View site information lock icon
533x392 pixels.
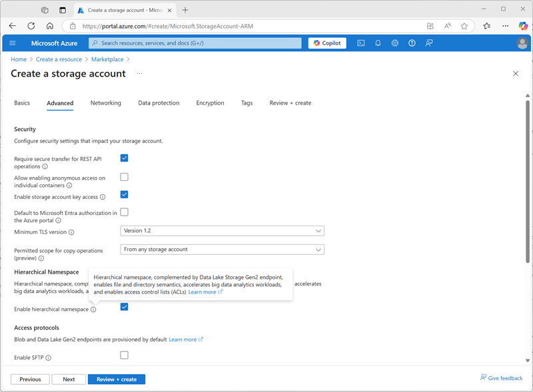[x=73, y=26]
